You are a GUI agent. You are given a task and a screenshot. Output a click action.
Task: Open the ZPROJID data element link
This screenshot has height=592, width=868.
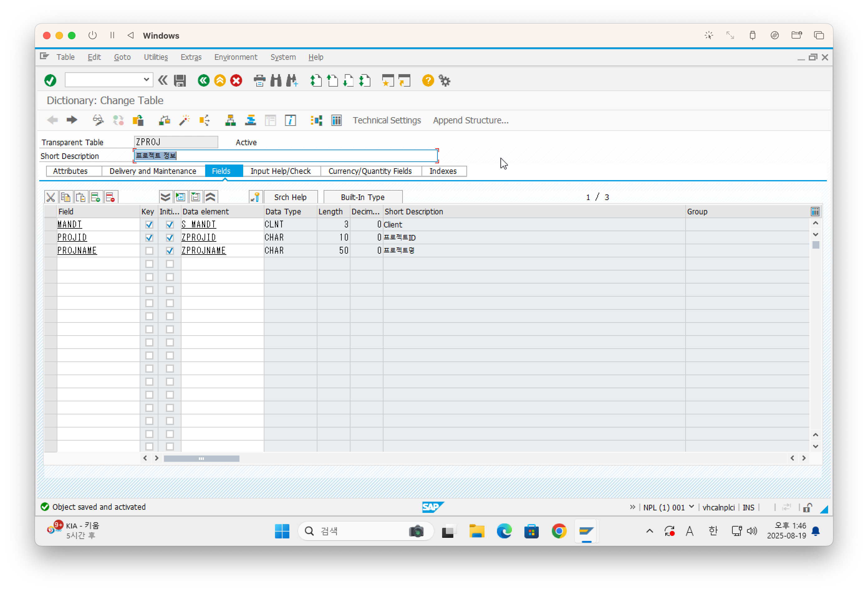[x=199, y=238]
